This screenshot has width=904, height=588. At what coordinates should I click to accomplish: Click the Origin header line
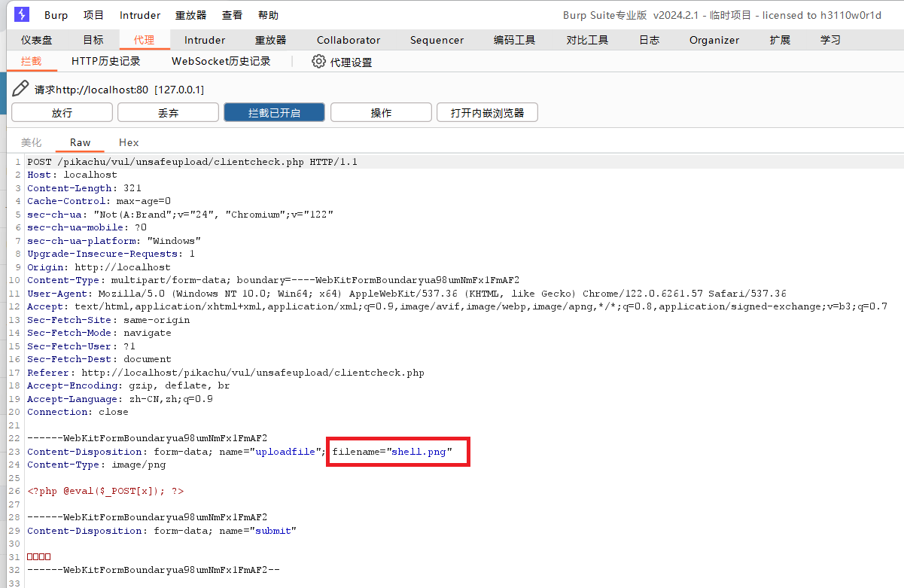tap(99, 267)
